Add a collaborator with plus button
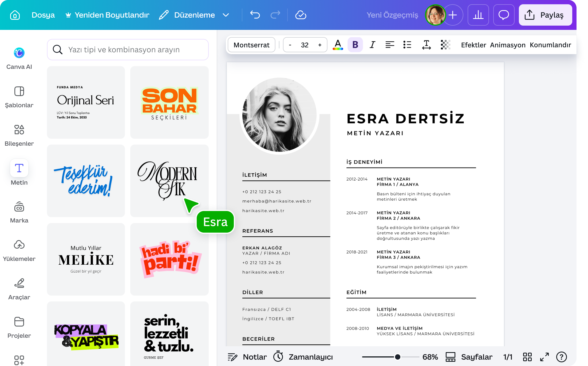The height and width of the screenshot is (366, 588). 453,15
